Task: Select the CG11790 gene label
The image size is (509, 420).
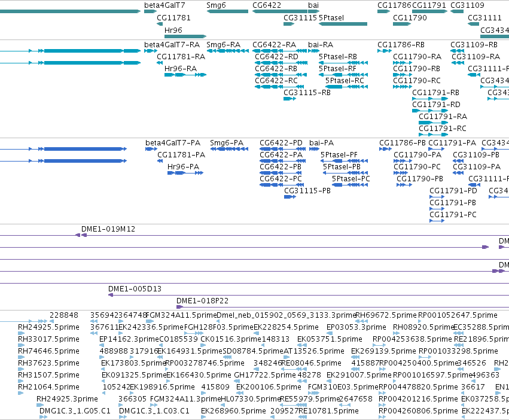Action: pos(410,18)
